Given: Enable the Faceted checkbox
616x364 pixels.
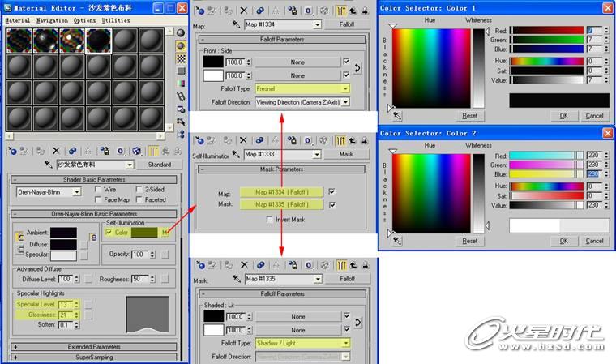Looking at the screenshot, I should pyautogui.click(x=139, y=199).
